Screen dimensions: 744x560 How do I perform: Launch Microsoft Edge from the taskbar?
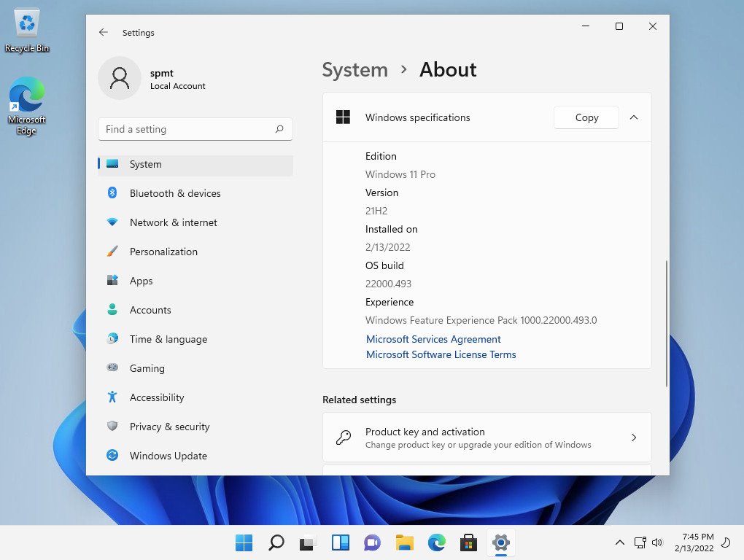[436, 542]
